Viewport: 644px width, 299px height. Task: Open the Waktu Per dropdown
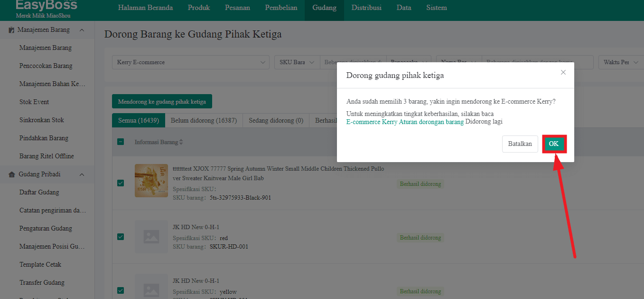[621, 62]
